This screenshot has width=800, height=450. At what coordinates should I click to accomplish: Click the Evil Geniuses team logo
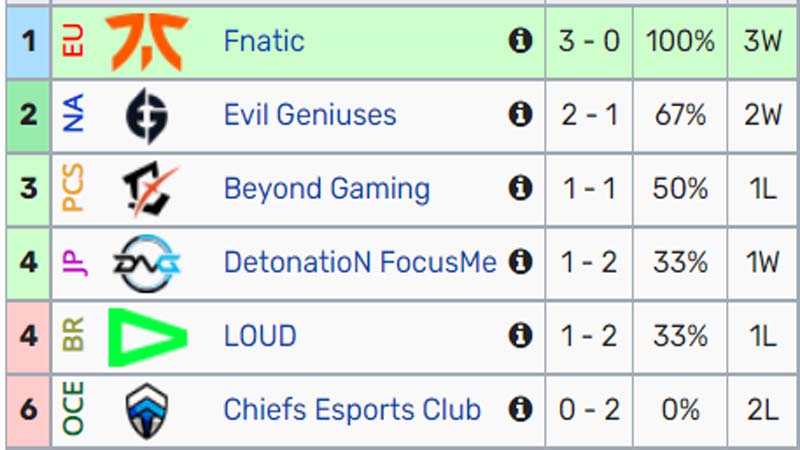[147, 115]
